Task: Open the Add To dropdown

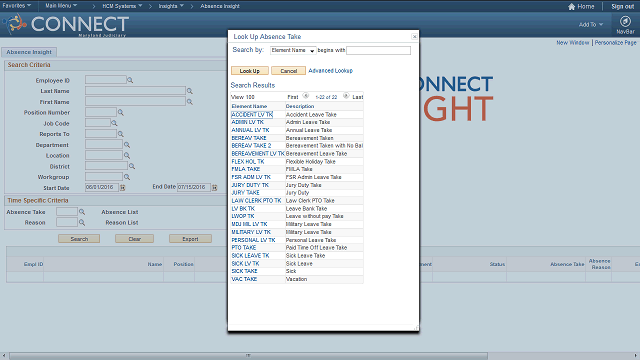Action: [591, 24]
